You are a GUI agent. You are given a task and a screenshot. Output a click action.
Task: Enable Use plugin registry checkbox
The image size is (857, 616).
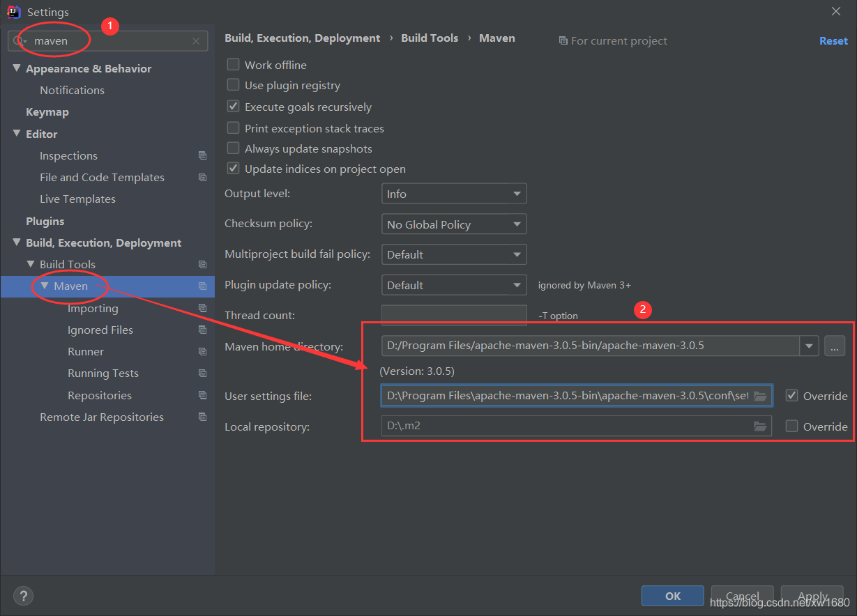[x=234, y=85]
